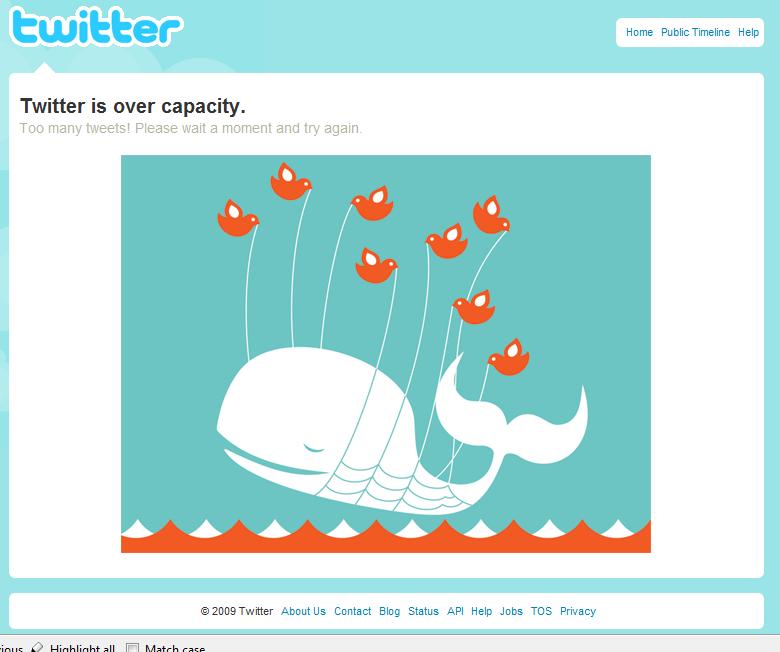Open the Jobs footer link
Image resolution: width=780 pixels, height=652 pixels.
pyautogui.click(x=511, y=611)
